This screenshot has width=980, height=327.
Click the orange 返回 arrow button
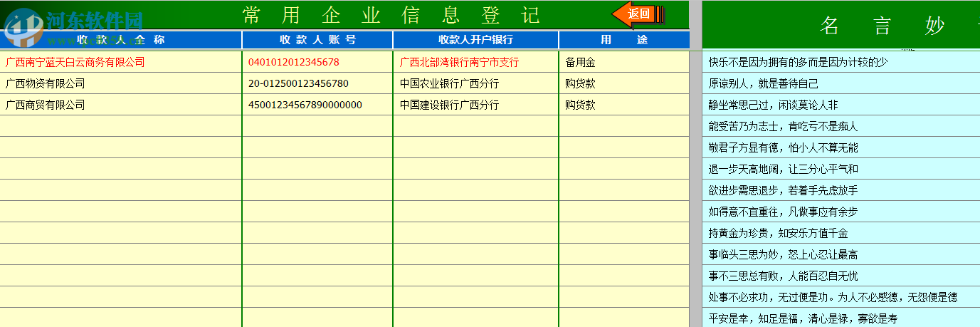[x=638, y=14]
